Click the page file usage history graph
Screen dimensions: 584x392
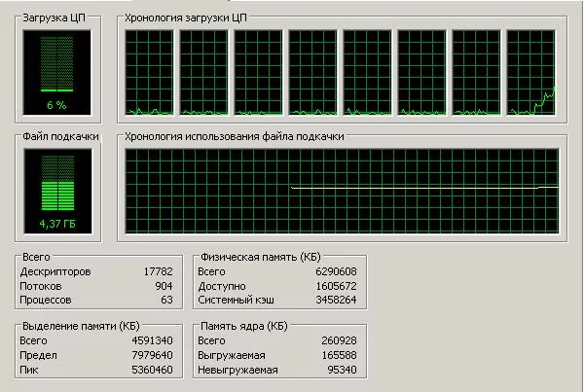pyautogui.click(x=338, y=193)
